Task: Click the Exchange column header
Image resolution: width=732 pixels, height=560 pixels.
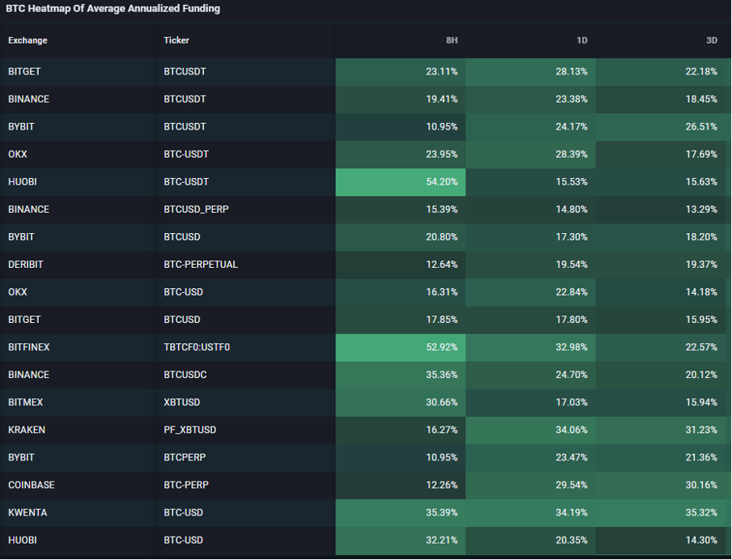Action: pos(28,40)
